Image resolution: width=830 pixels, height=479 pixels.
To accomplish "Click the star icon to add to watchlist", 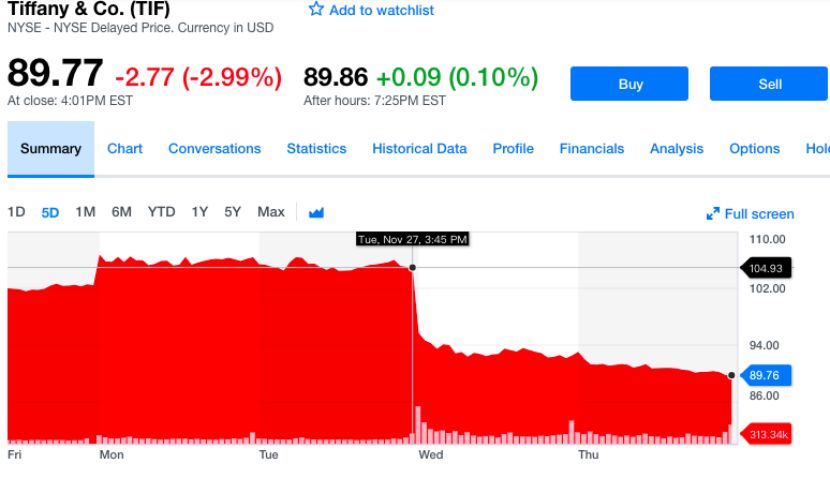I will tap(316, 9).
